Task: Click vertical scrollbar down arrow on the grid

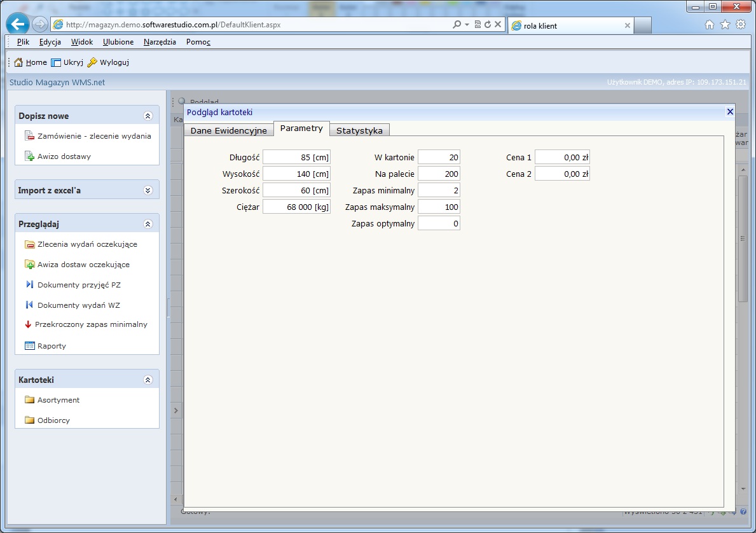Action: pyautogui.click(x=743, y=488)
